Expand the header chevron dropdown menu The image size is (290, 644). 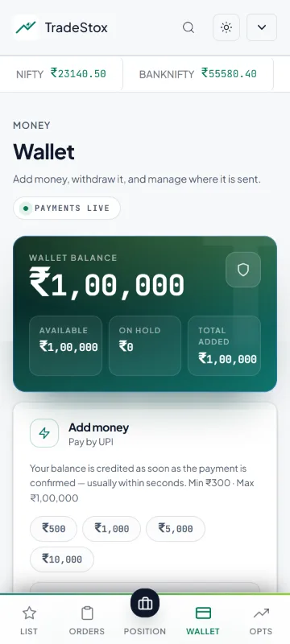point(262,27)
